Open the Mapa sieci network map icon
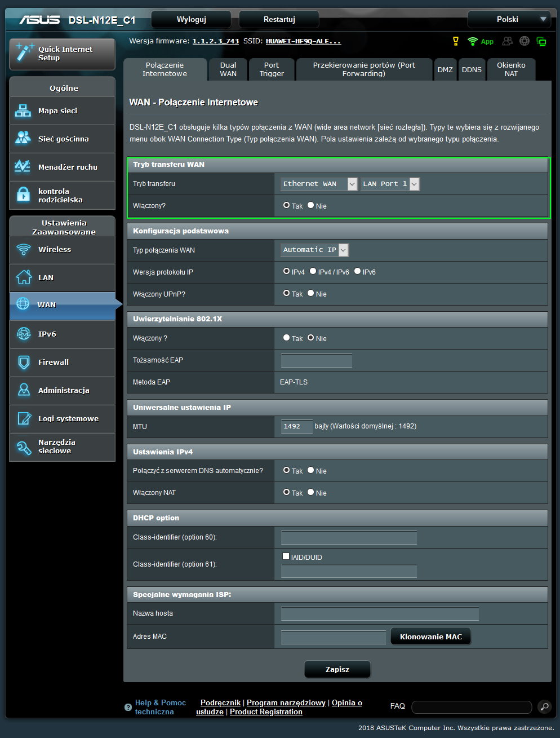560x738 pixels. tap(23, 111)
